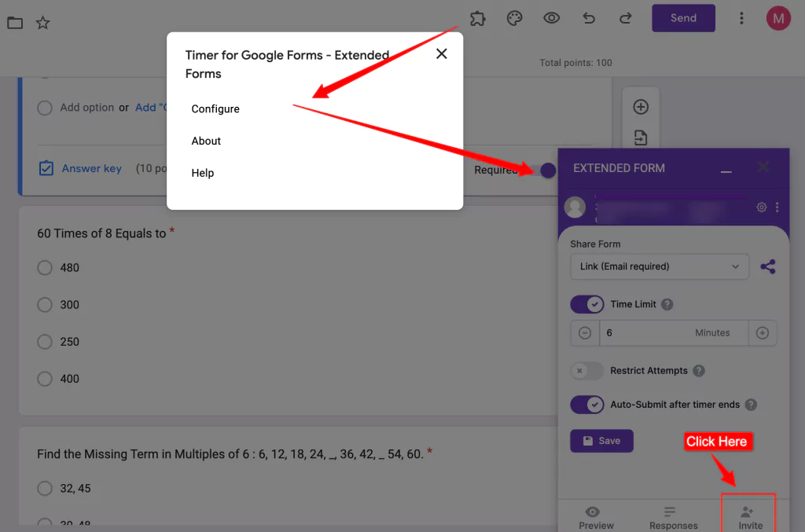
Task: Click the starred form bookmark icon
Action: pos(42,22)
